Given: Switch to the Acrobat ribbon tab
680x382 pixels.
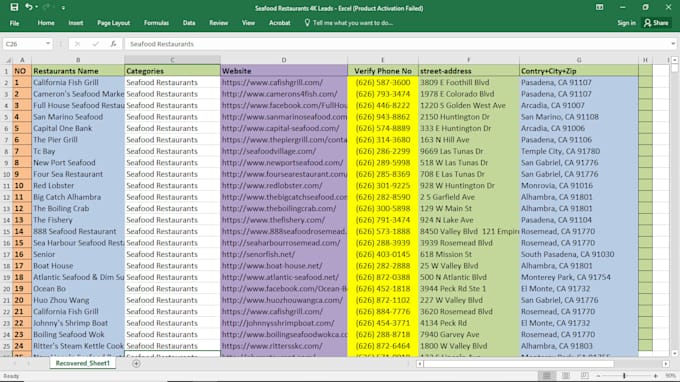Looking at the screenshot, I should point(280,23).
